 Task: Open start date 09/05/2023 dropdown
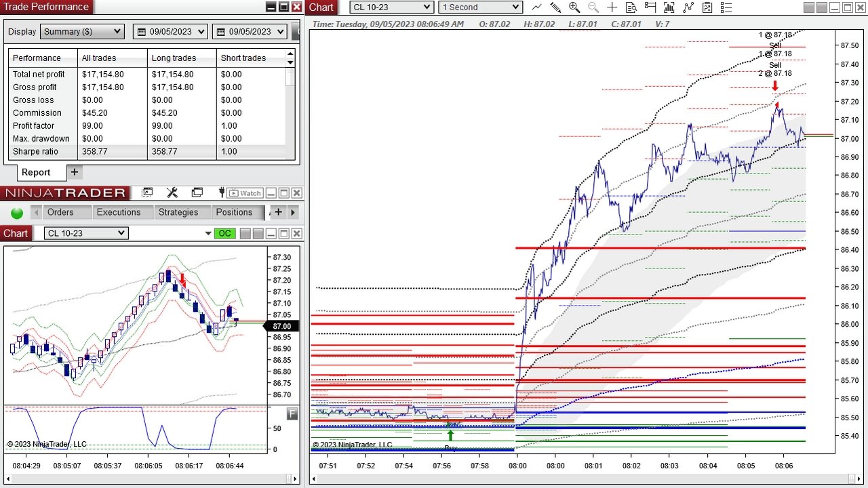[x=171, y=32]
